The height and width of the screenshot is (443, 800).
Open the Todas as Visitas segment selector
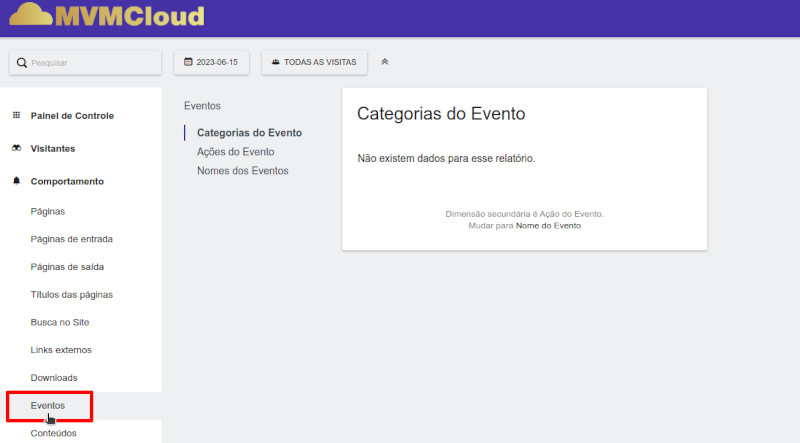315,62
